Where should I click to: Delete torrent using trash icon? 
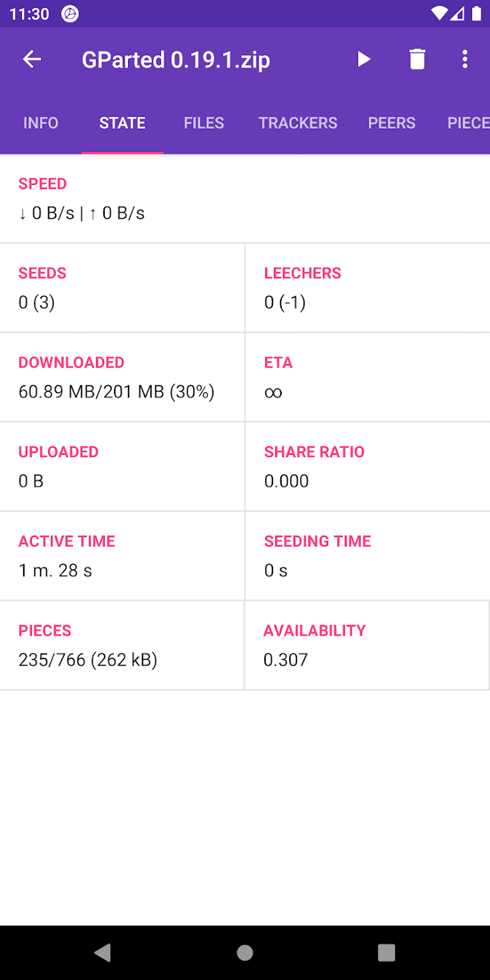click(417, 60)
